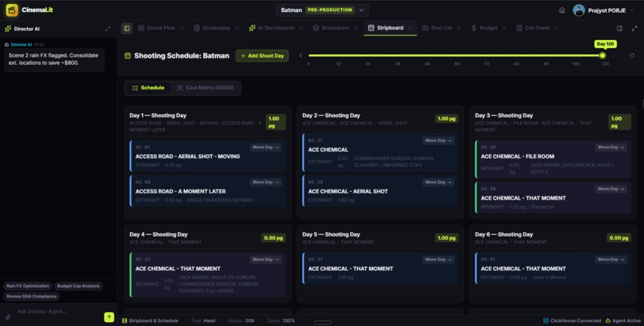The height and width of the screenshot is (326, 644).
Task: Close the Scene Flow tab
Action: (x=182, y=28)
